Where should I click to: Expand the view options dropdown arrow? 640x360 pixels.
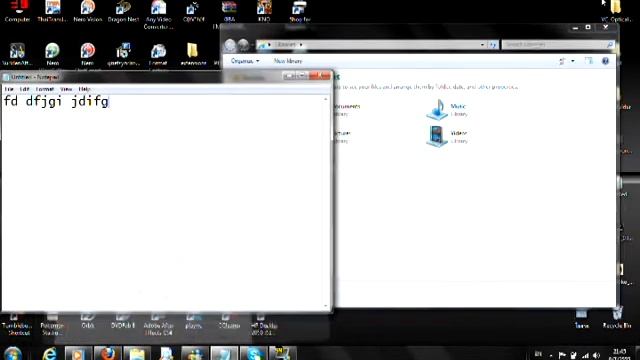tap(573, 61)
